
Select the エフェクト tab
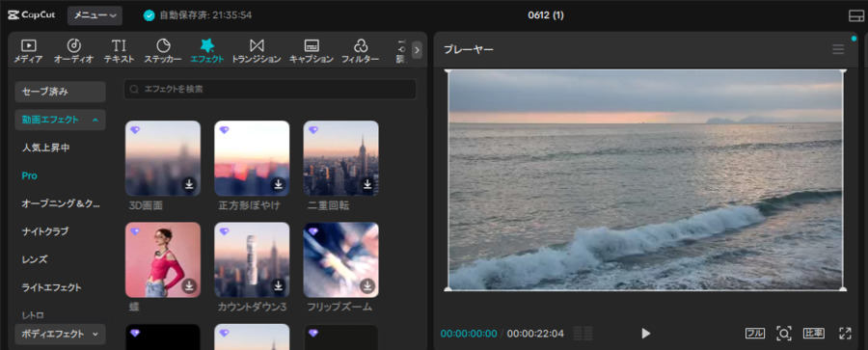[x=207, y=51]
